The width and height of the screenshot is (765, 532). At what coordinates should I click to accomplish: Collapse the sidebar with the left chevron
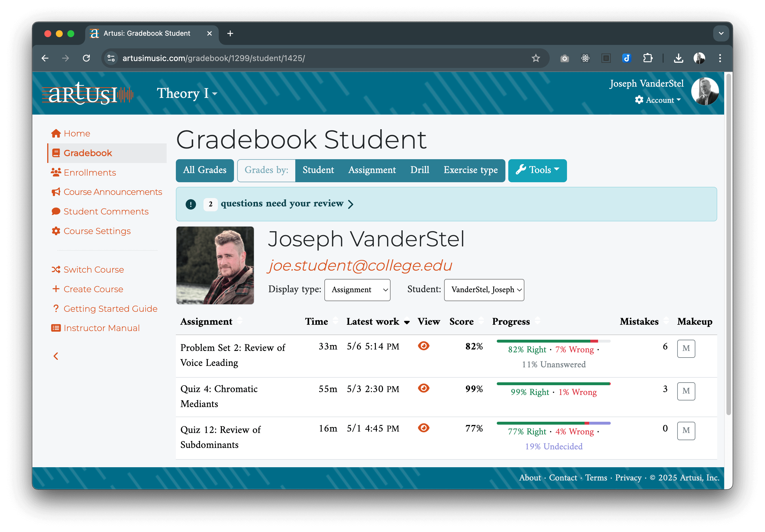[56, 356]
